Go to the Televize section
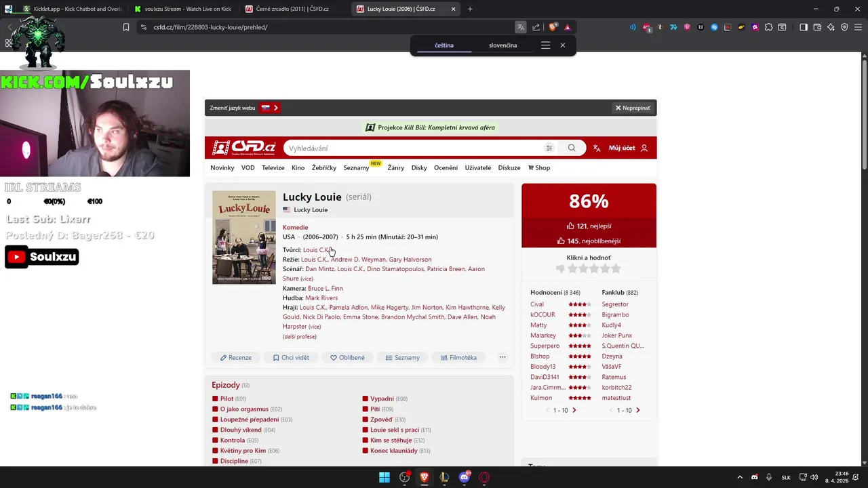This screenshot has width=868, height=488. [x=273, y=167]
